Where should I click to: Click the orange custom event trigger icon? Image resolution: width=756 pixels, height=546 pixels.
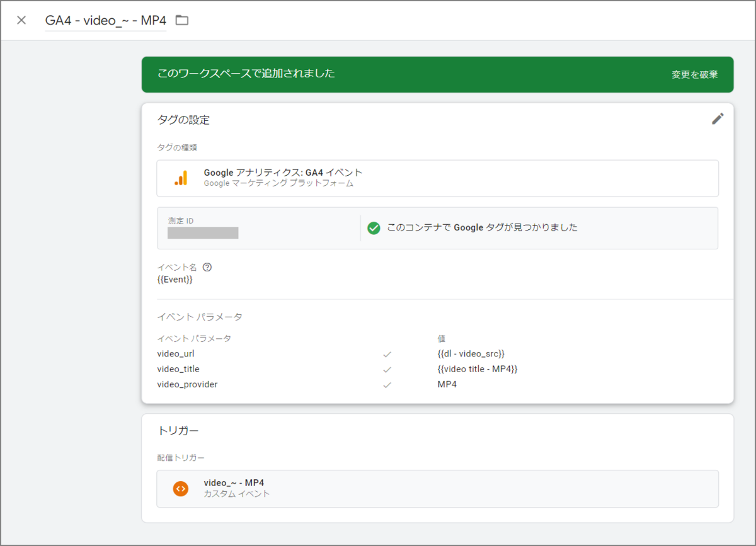pyautogui.click(x=181, y=489)
